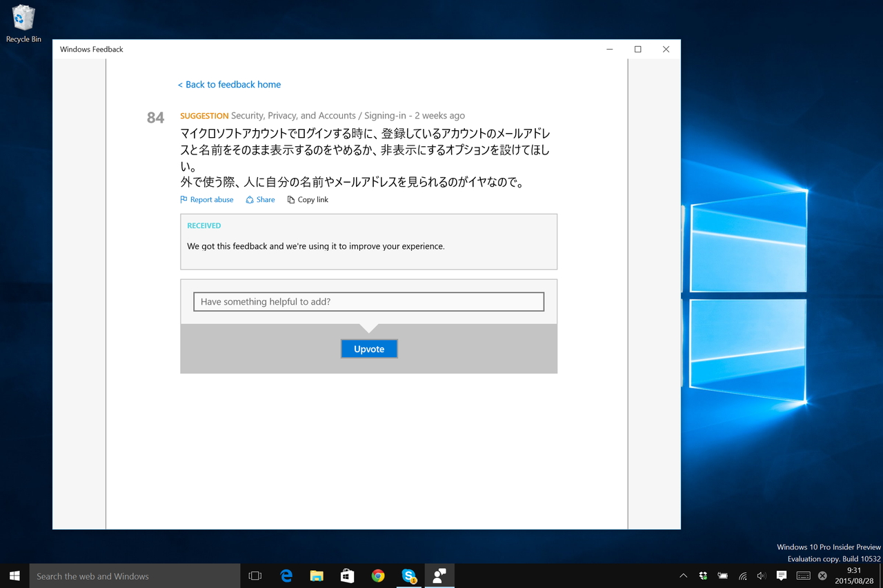Screen dimensions: 883x588
Task: Open the Windows Feedback app icon in taskbar
Action: pos(439,576)
